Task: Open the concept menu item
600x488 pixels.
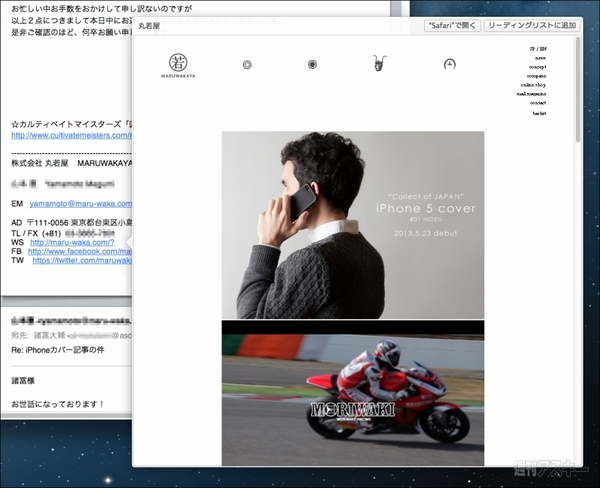Action: 538,67
